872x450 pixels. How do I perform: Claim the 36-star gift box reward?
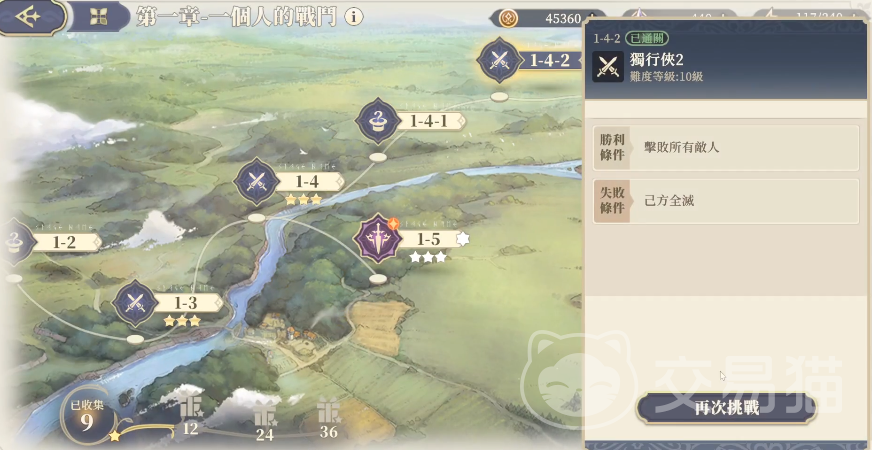pos(329,414)
